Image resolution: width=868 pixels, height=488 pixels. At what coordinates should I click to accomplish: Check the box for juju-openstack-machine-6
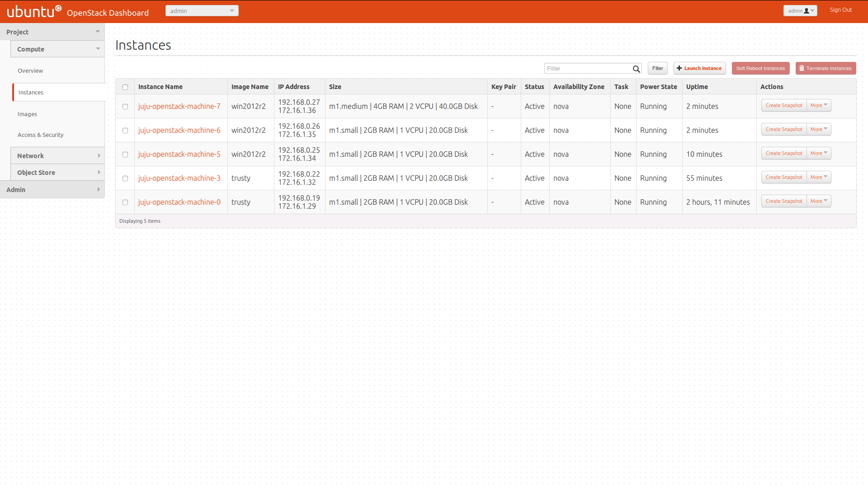[125, 131]
